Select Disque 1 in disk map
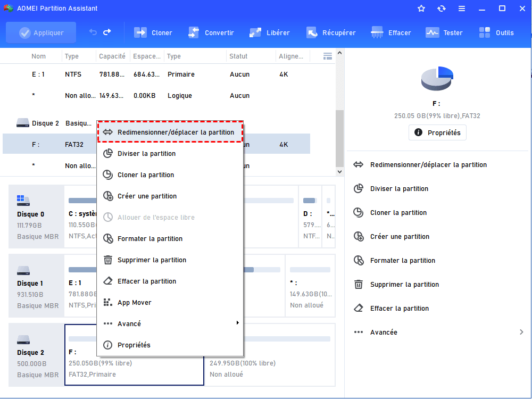Viewport: 532px width, 399px height. click(36, 286)
